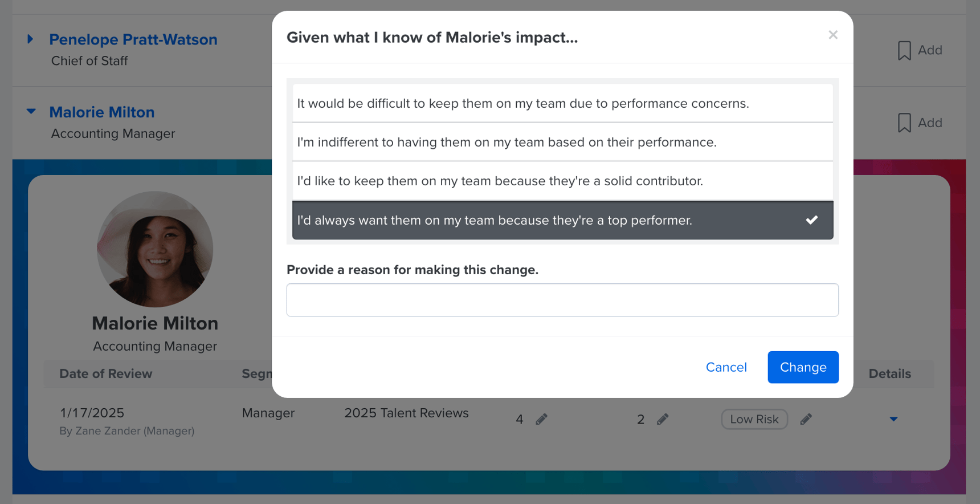
Task: Click the Add bookmark icon for Malorie Milton
Action: click(905, 123)
